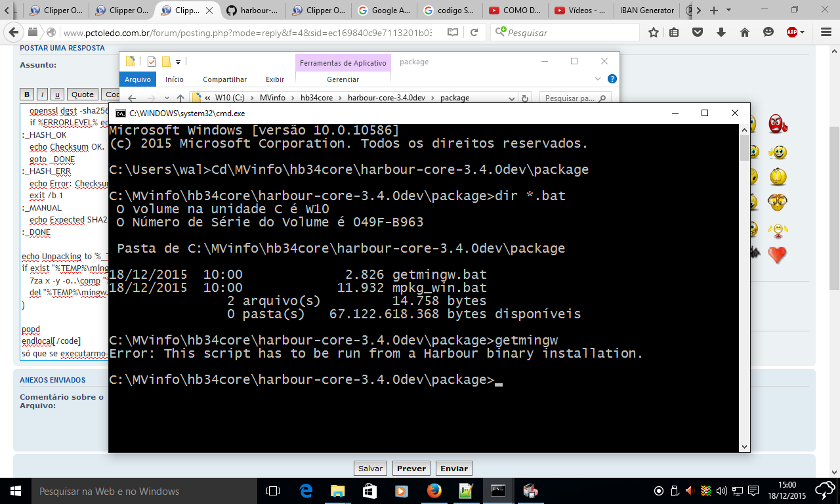Open Firefox from the taskbar
The width and height of the screenshot is (840, 504).
[x=434, y=491]
